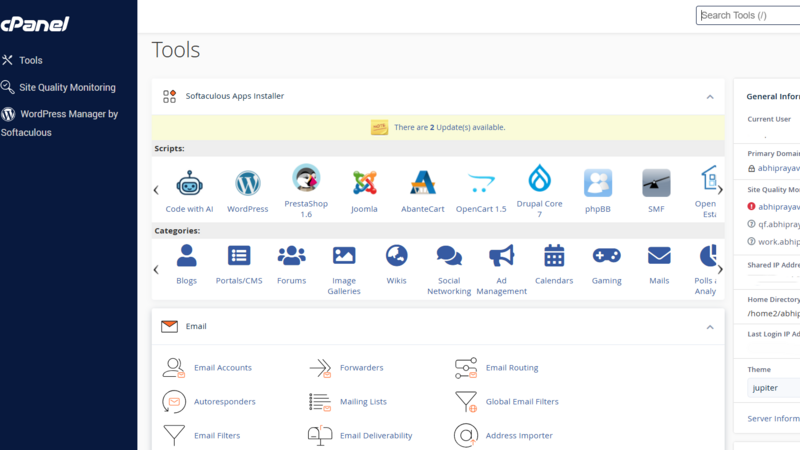
Task: Open the Theme dropdown showing jupiter
Action: tap(773, 388)
